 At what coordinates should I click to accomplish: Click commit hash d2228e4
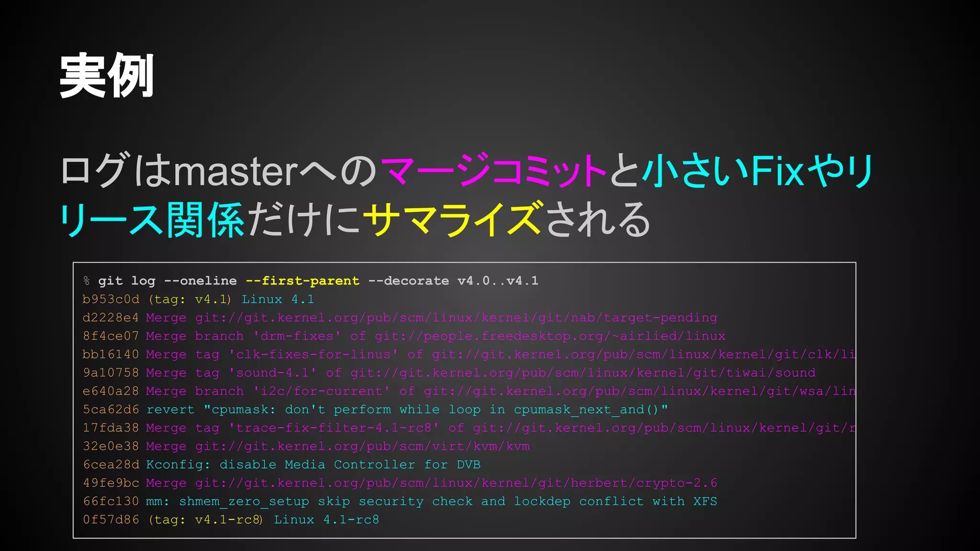[111, 318]
